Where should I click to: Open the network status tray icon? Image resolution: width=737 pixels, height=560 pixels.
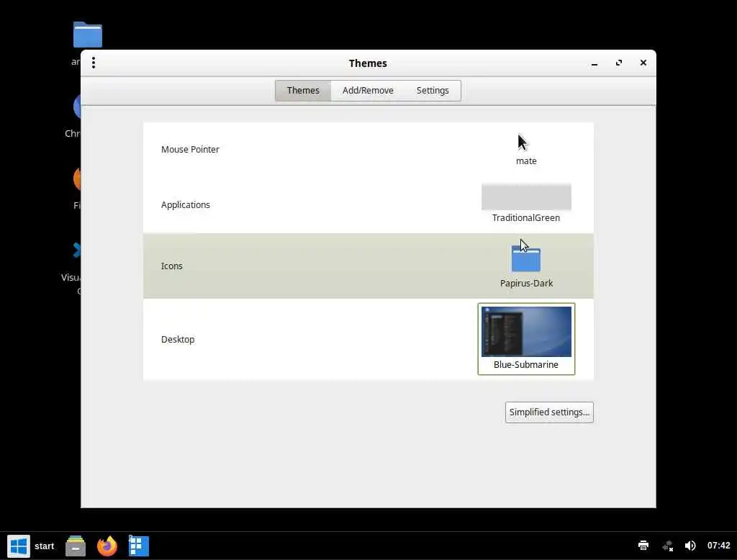(x=667, y=546)
